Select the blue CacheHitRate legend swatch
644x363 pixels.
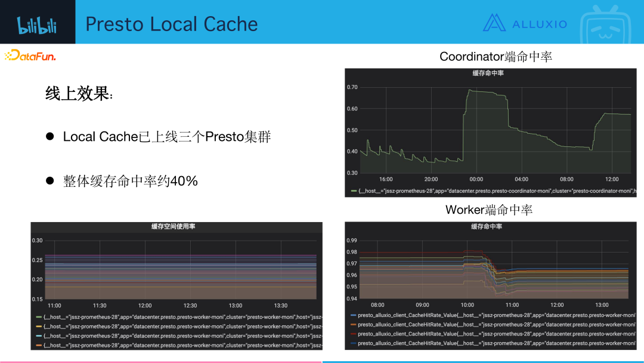[x=353, y=315]
